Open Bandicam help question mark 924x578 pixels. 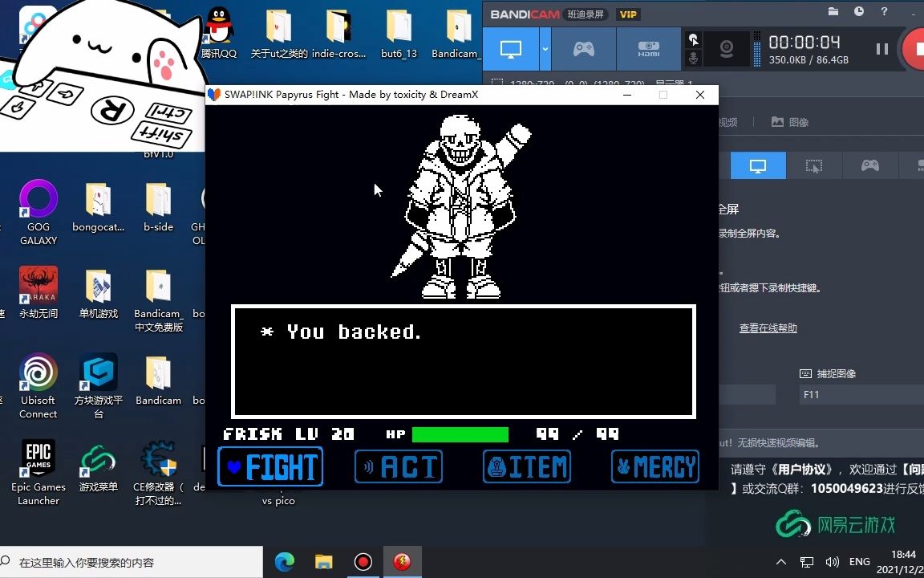[884, 11]
